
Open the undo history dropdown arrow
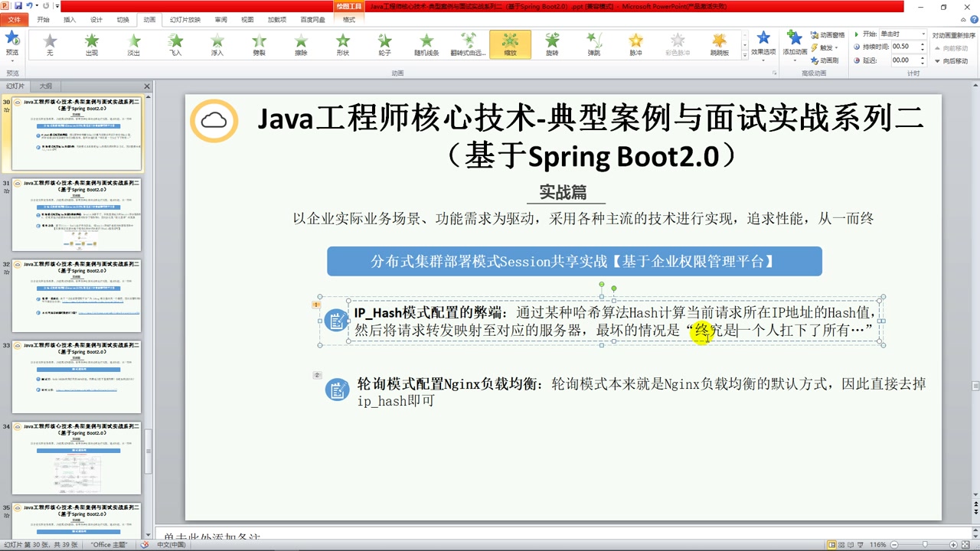click(x=36, y=6)
